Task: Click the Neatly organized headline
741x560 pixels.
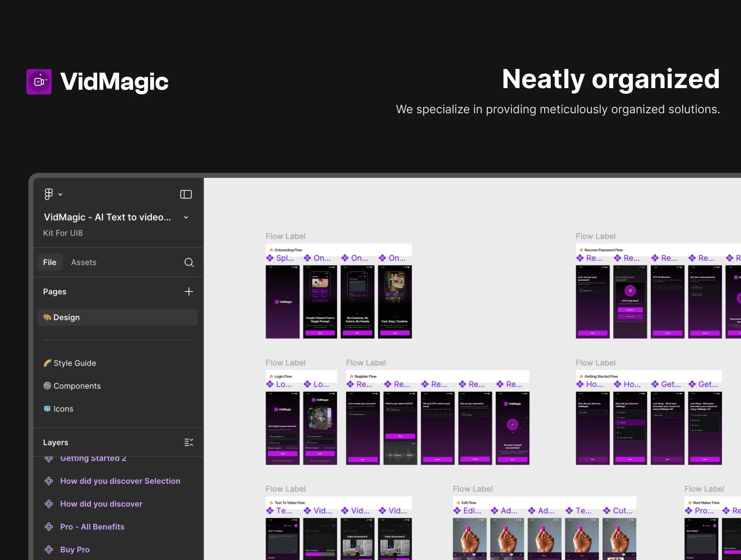Action: click(611, 79)
